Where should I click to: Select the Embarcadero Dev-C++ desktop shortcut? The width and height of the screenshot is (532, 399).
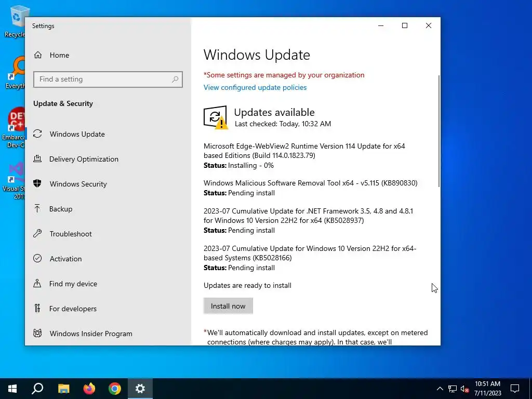[x=14, y=128]
